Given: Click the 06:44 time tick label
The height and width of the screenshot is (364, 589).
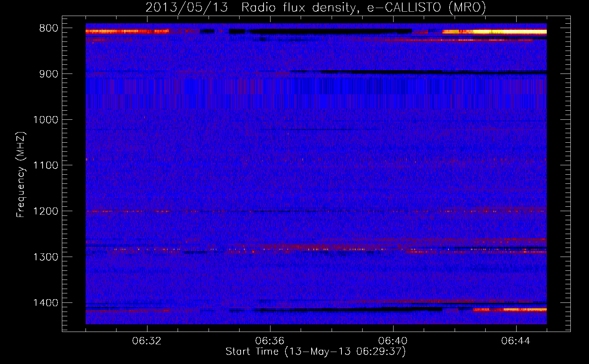Looking at the screenshot, I should tap(516, 341).
